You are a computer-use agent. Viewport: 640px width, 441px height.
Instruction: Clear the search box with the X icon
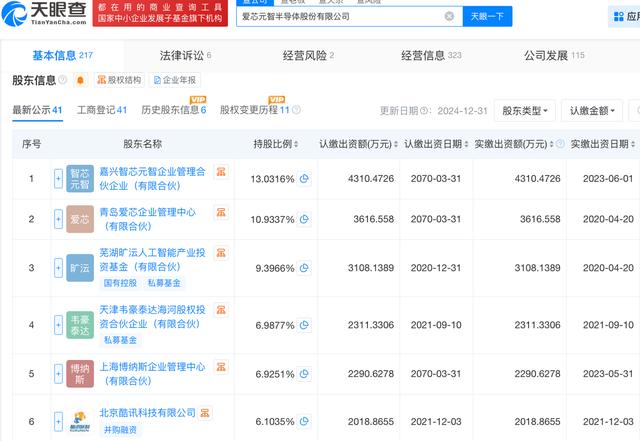(449, 16)
